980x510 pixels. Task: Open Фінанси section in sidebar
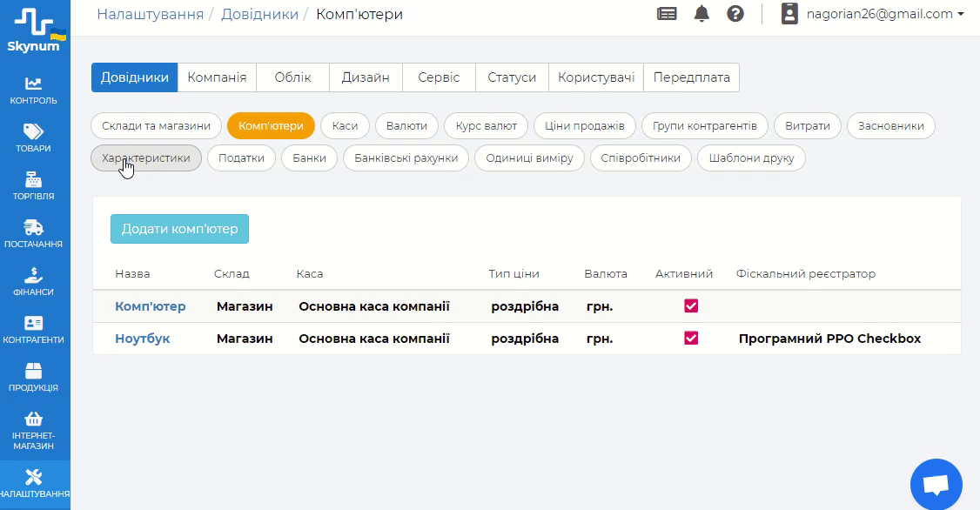click(x=34, y=281)
